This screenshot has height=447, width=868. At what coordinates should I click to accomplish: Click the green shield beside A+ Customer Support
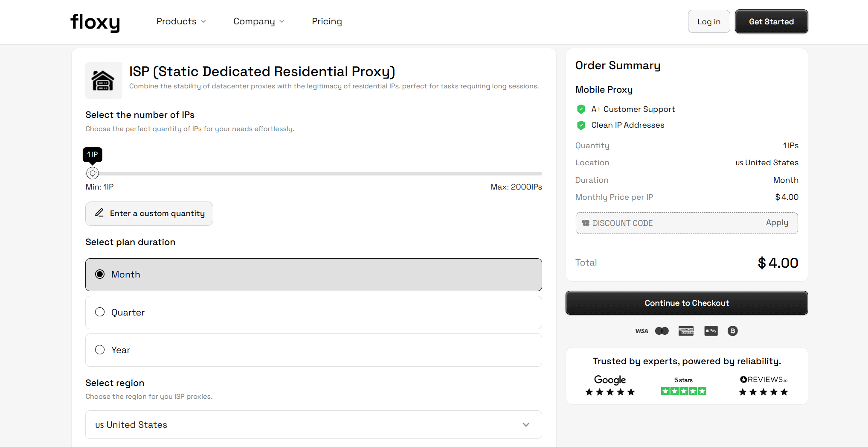(x=581, y=109)
